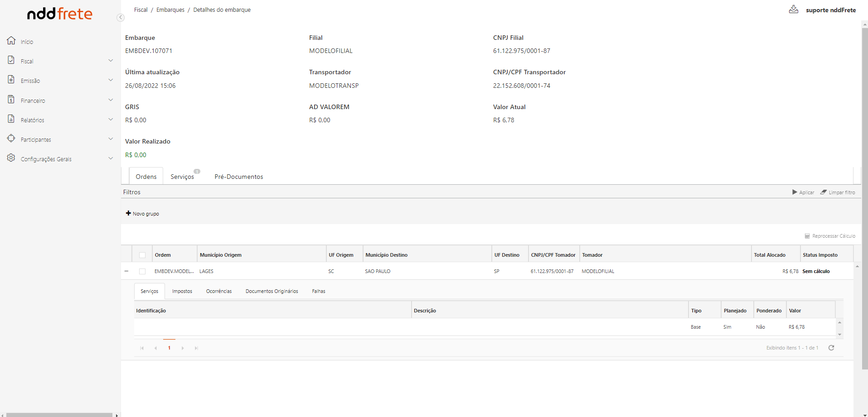This screenshot has height=417, width=868.
Task: Click the refresh icon in the services grid
Action: [831, 348]
